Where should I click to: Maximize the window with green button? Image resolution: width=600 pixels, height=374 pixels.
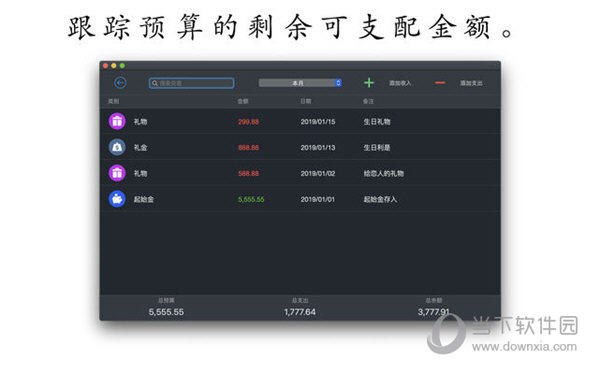click(x=122, y=66)
